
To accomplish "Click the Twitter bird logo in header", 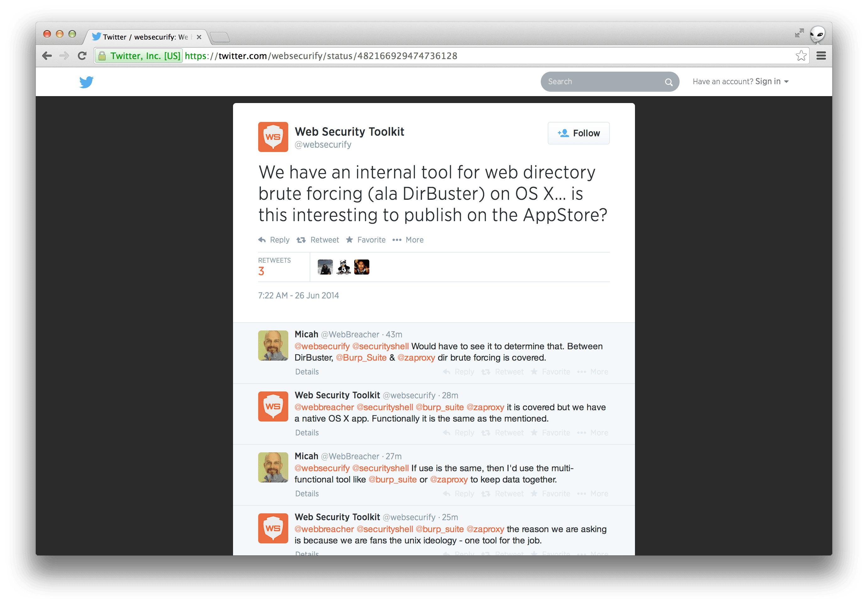I will (86, 82).
